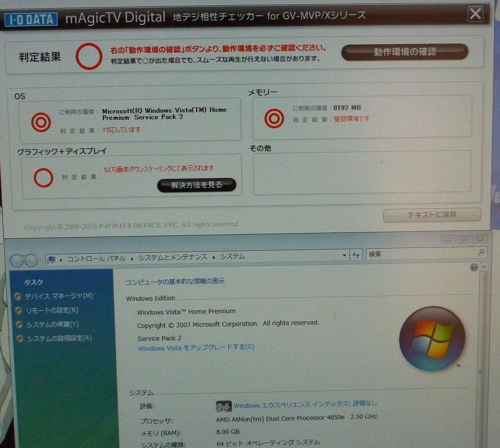Open the help question mark icon
Viewport: 500px width, 448px height.
(474, 267)
